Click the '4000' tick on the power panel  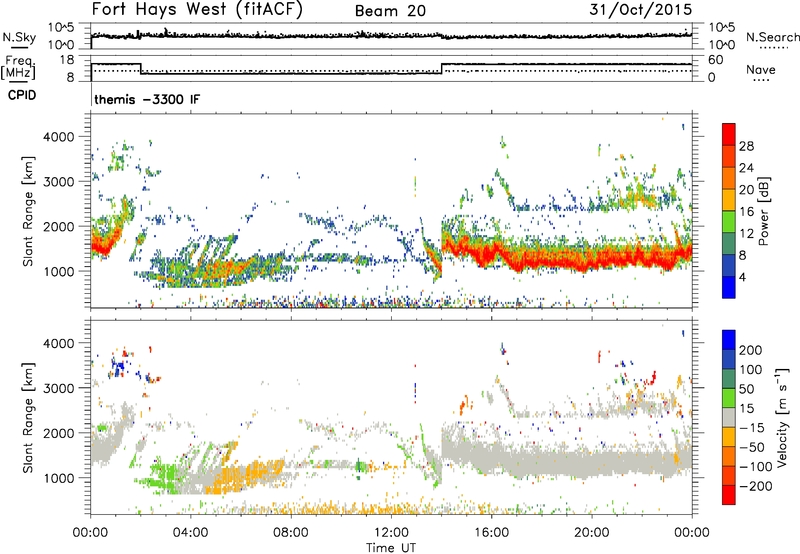(x=59, y=137)
